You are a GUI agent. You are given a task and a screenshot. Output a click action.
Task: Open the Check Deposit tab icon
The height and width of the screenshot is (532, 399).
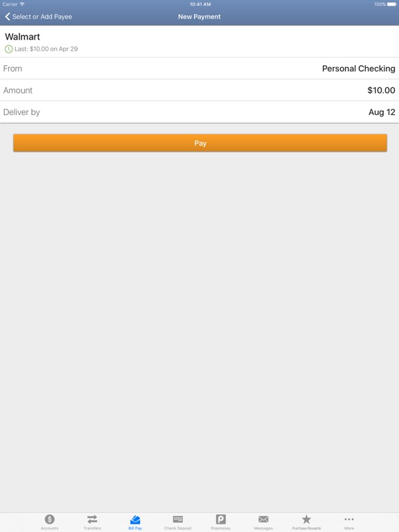tap(178, 519)
